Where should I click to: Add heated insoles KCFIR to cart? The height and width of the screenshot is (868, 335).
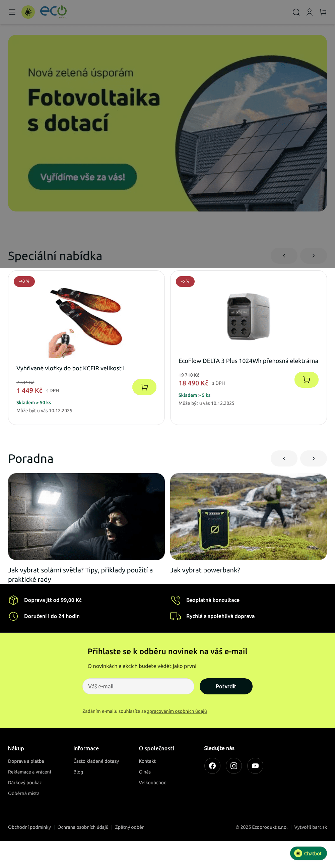(x=144, y=387)
